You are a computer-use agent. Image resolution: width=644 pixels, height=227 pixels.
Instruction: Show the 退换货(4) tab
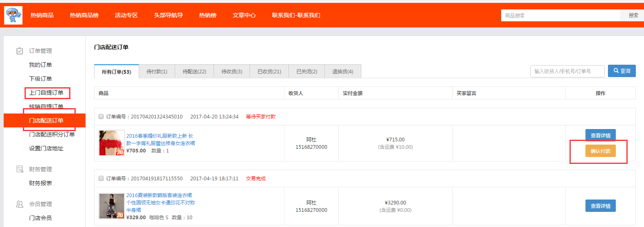[342, 72]
